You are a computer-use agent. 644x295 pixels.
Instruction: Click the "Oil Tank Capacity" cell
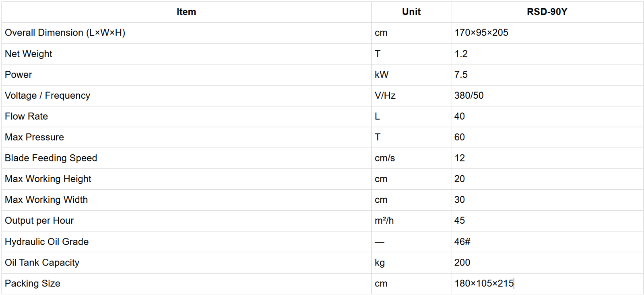pyautogui.click(x=42, y=263)
